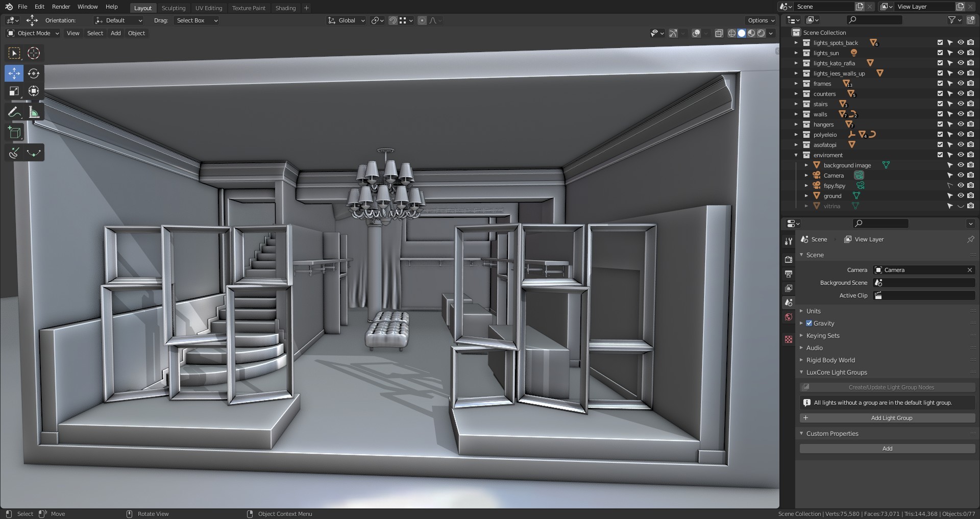The image size is (980, 519).
Task: Open the World properties tab icon
Action: (x=789, y=317)
